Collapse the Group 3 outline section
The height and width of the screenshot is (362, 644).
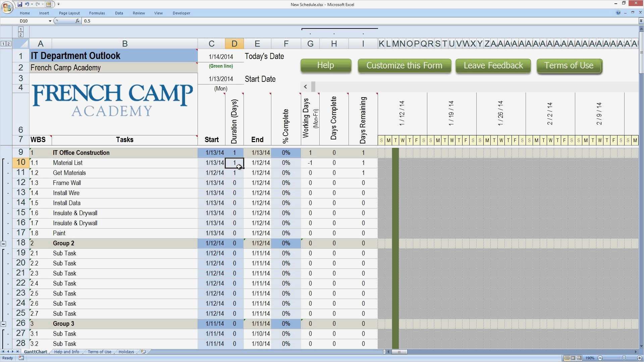coord(4,324)
